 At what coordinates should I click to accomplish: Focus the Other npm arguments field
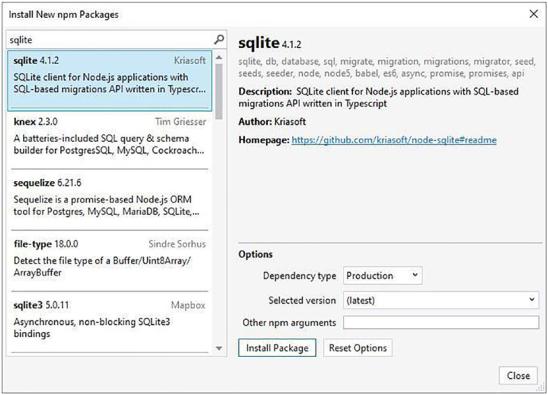(x=441, y=322)
